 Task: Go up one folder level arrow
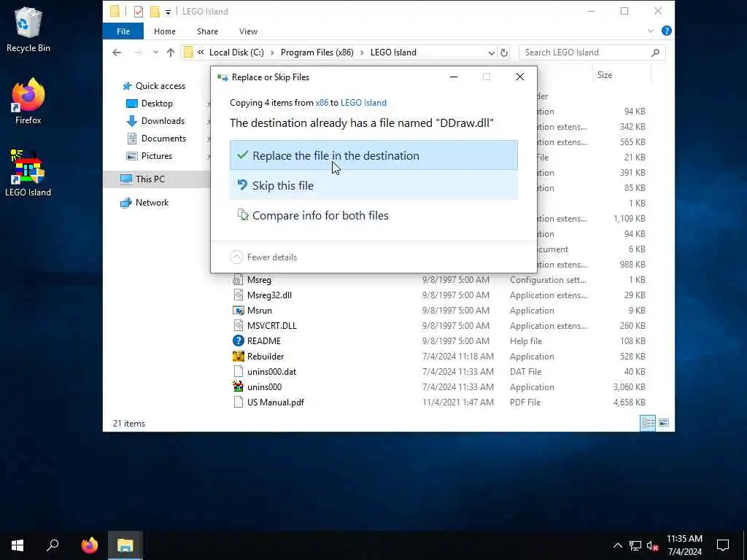[171, 52]
